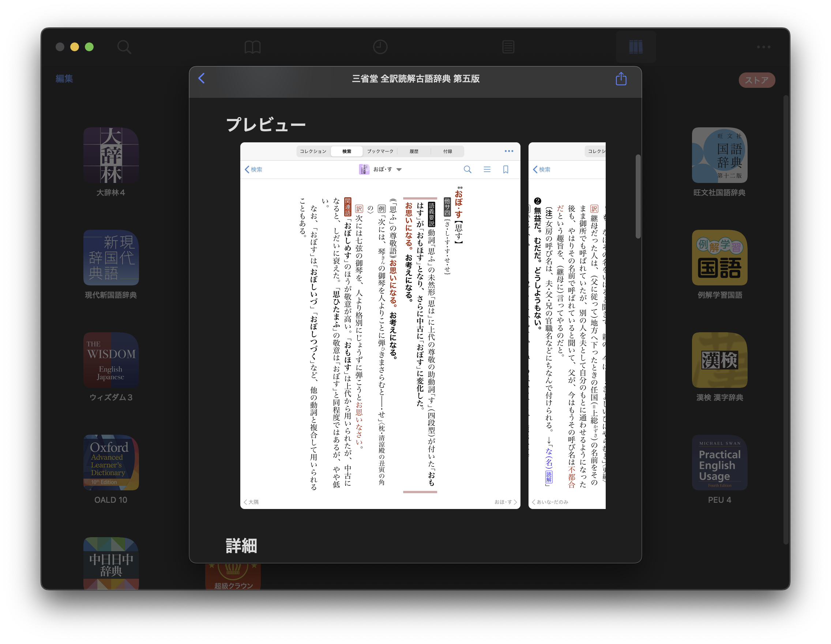Screen dimensions: 831x644
Task: Click the second preview screenshot image
Action: [567, 325]
